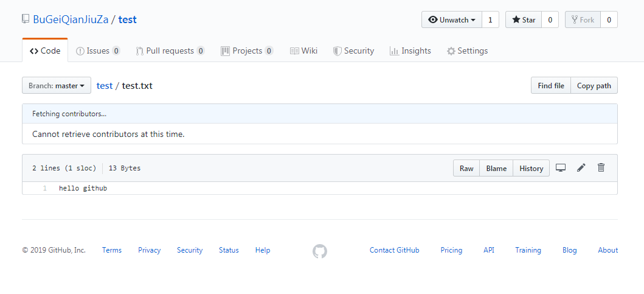This screenshot has width=644, height=294.
Task: Open the Pull requests tab
Action: [170, 51]
